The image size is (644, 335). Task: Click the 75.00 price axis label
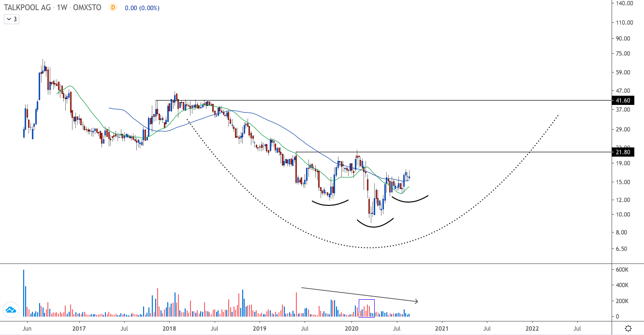(624, 54)
